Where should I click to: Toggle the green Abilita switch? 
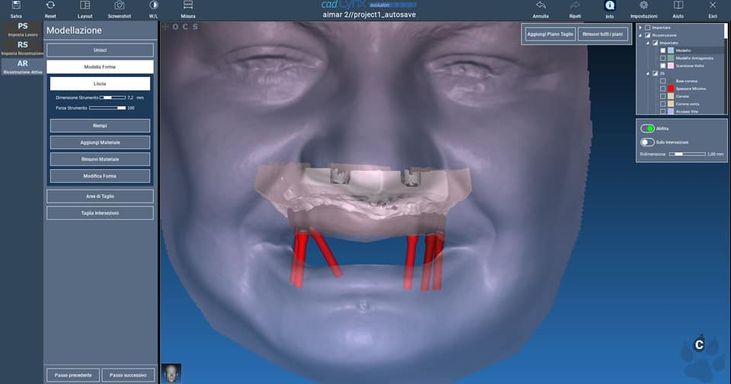[x=647, y=128]
